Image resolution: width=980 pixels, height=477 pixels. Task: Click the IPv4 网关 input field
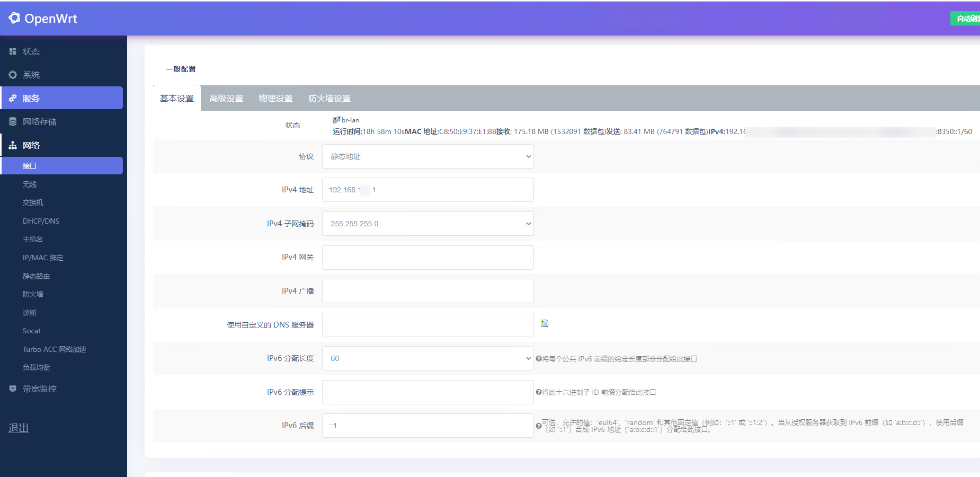[x=427, y=258]
